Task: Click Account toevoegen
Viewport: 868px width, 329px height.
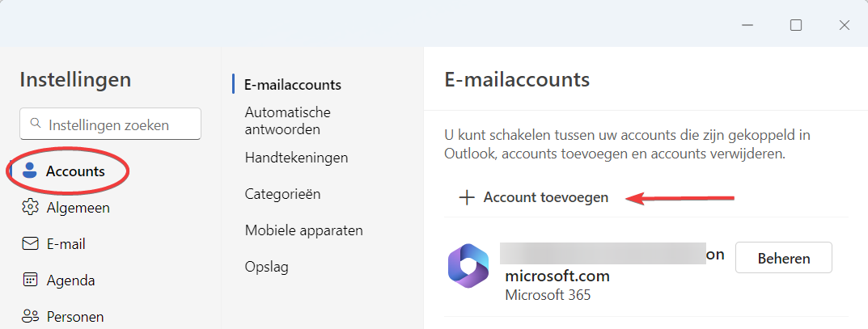Action: pyautogui.click(x=545, y=197)
